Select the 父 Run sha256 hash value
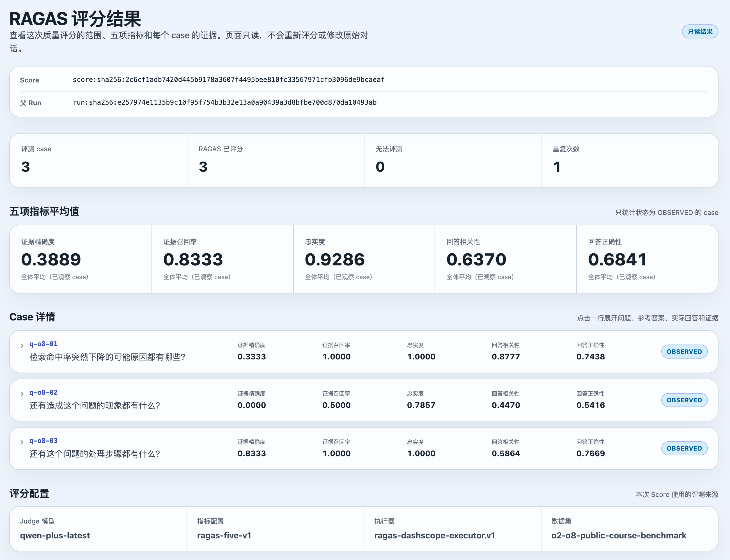 tap(225, 102)
